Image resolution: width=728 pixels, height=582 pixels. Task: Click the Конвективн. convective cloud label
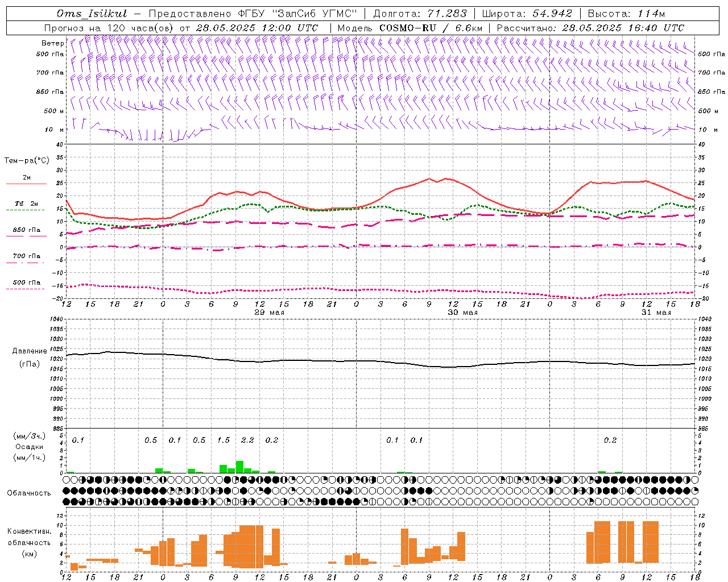coord(29,531)
